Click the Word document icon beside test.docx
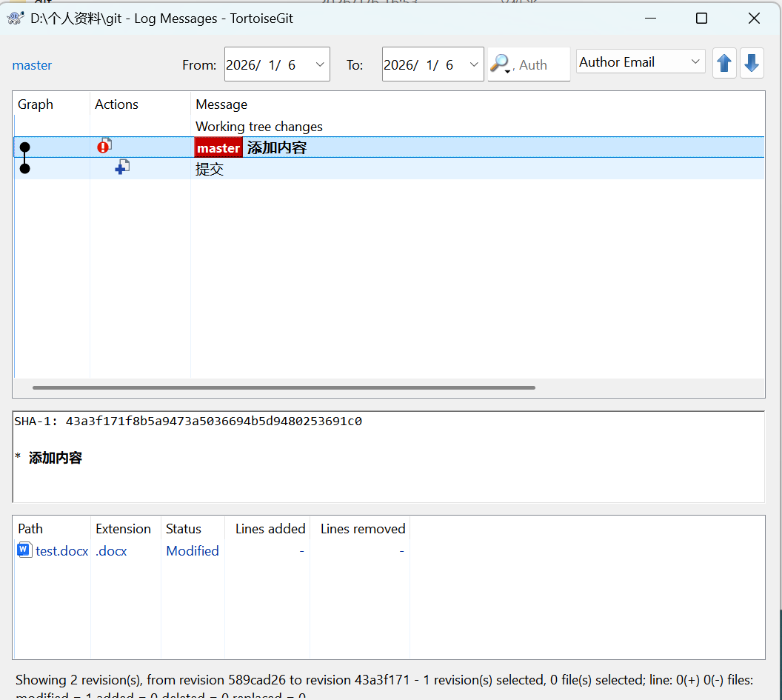The height and width of the screenshot is (700, 782). pos(24,550)
